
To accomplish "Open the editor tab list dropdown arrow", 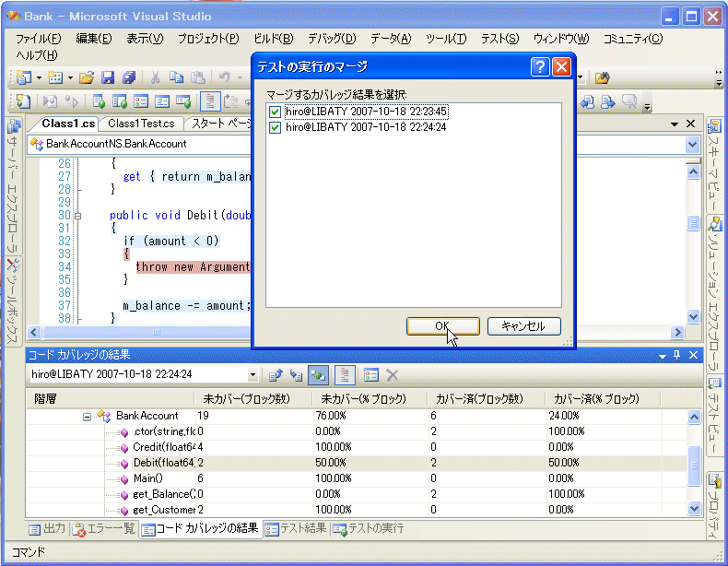I will pos(675,124).
